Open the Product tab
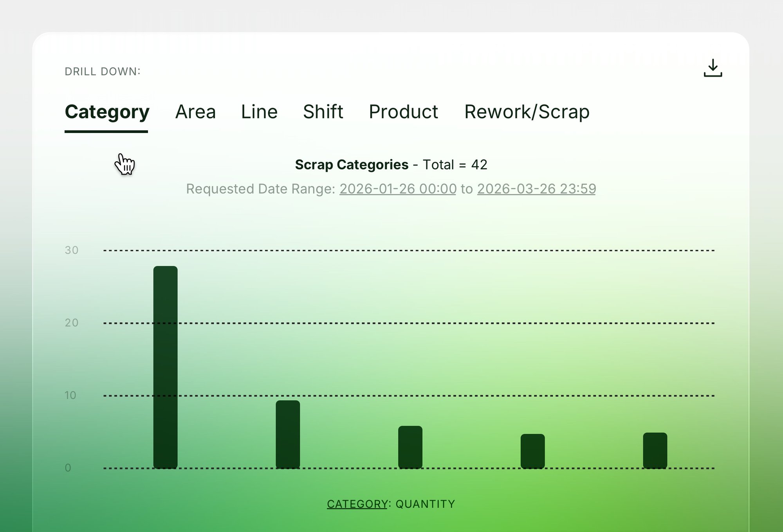783x532 pixels. (x=403, y=112)
